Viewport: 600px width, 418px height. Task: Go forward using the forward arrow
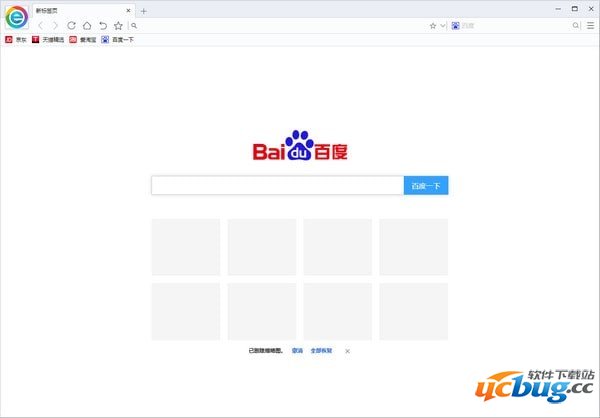click(x=55, y=26)
